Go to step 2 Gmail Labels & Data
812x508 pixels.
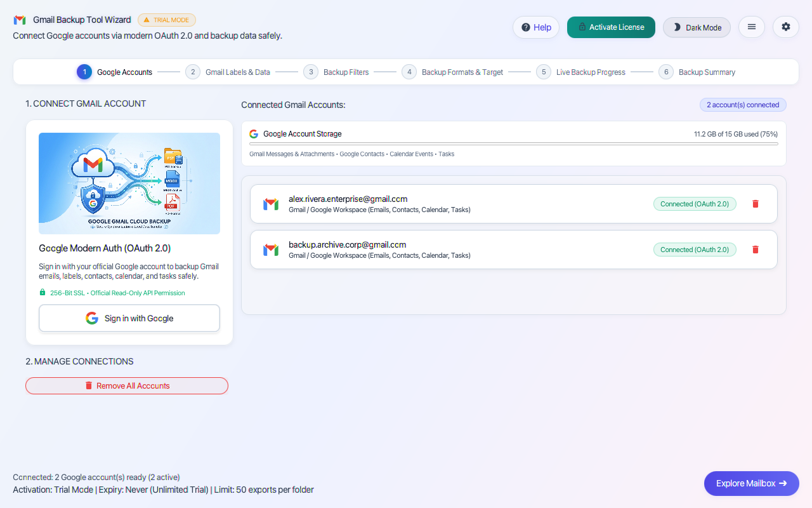228,72
